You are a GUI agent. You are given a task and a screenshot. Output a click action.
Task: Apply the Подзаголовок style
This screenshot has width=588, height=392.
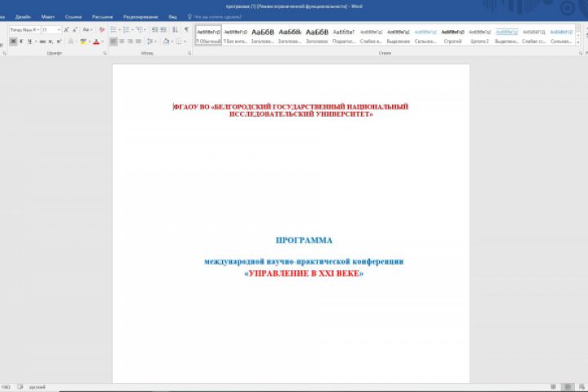coord(344,35)
